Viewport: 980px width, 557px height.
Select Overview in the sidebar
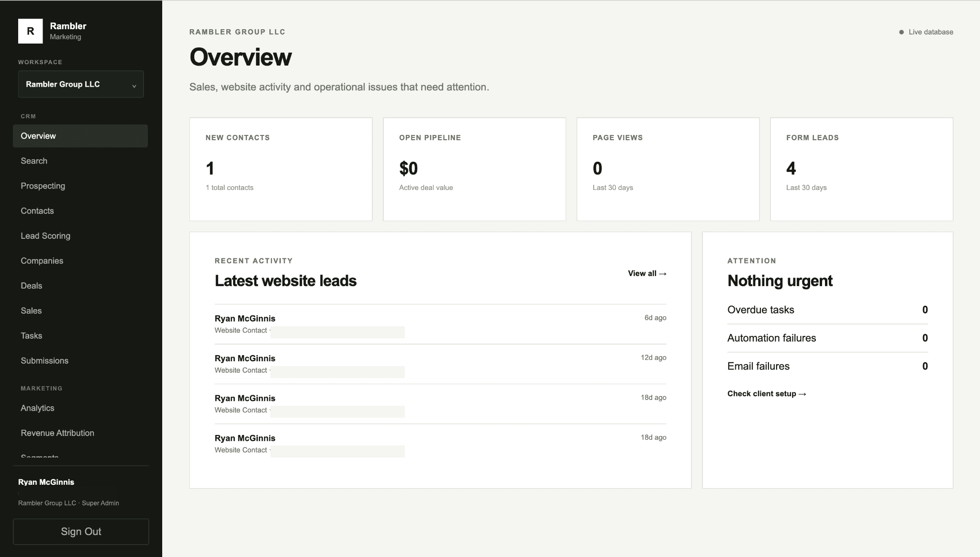[80, 136]
